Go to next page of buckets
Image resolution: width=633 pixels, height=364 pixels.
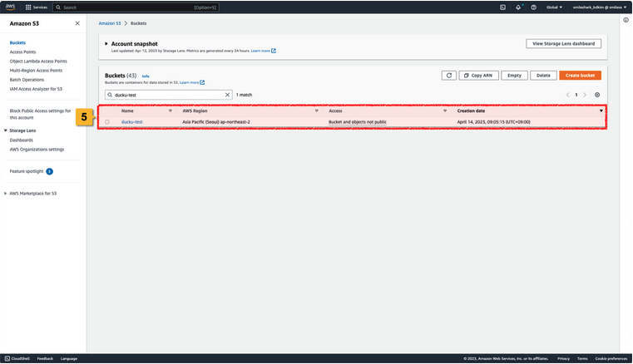point(585,95)
